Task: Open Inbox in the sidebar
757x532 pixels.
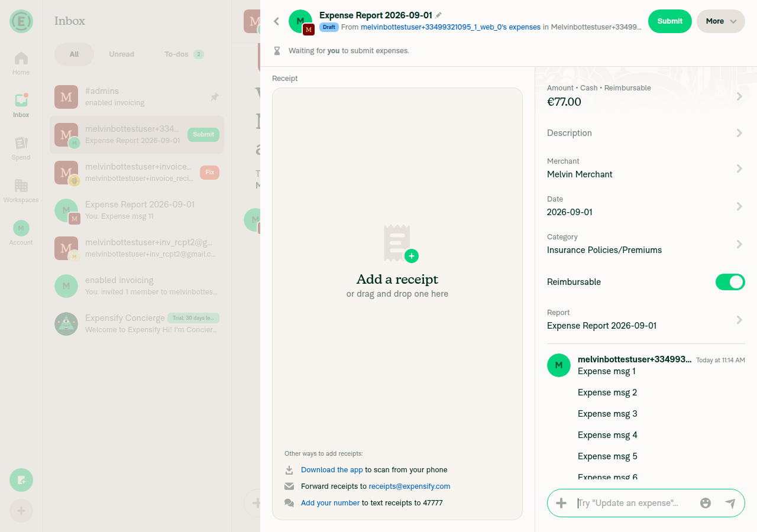Action: pyautogui.click(x=21, y=105)
